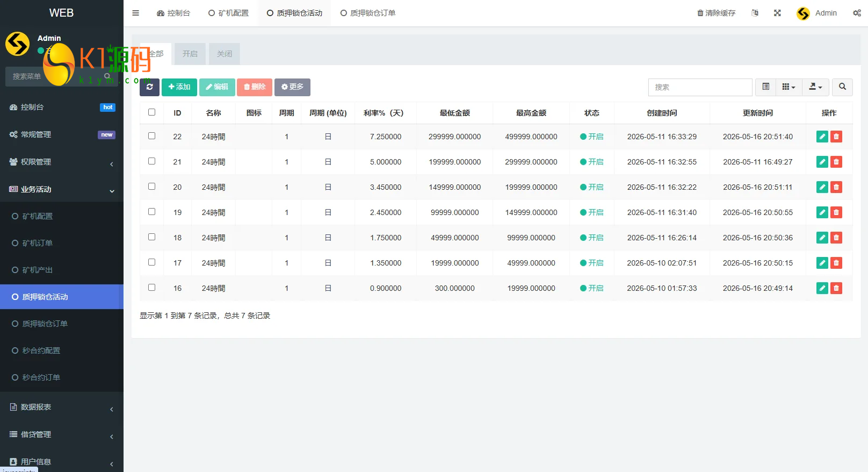Open the settings gears icon at top right
The height and width of the screenshot is (472, 868).
(x=857, y=13)
